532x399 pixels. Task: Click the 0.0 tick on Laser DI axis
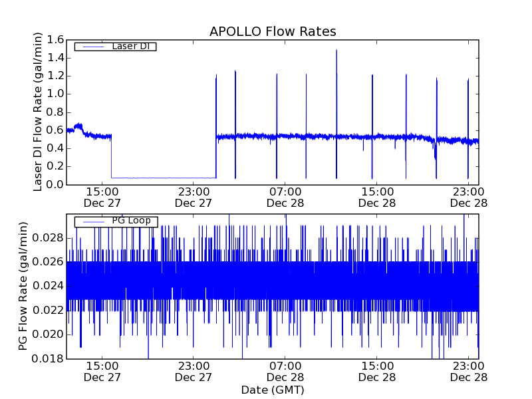pos(55,185)
